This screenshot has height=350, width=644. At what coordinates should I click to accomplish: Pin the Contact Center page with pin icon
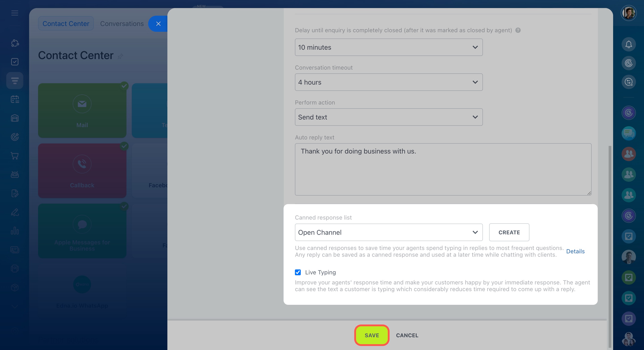point(120,56)
